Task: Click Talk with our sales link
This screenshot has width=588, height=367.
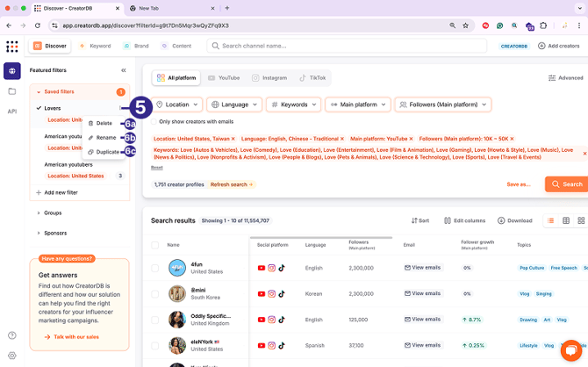Action: click(72, 337)
